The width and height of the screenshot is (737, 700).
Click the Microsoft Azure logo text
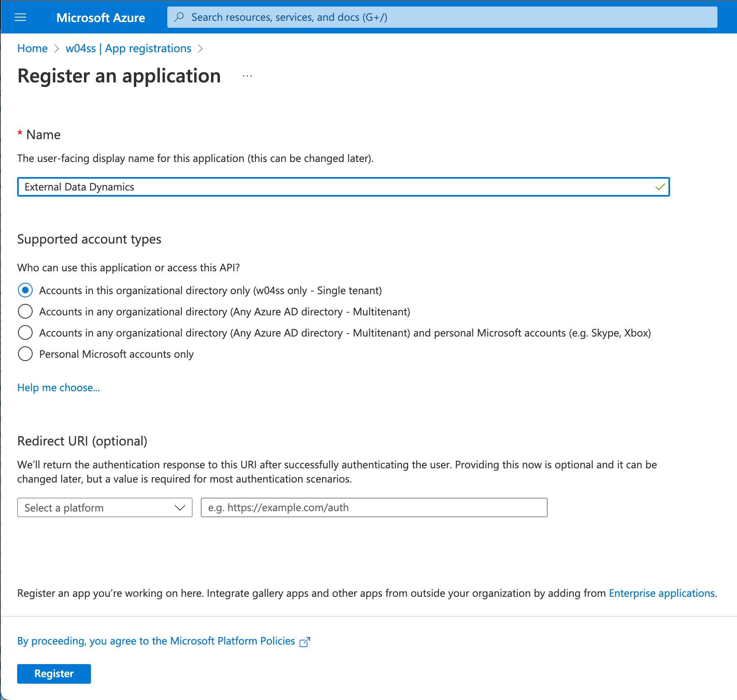(x=100, y=18)
